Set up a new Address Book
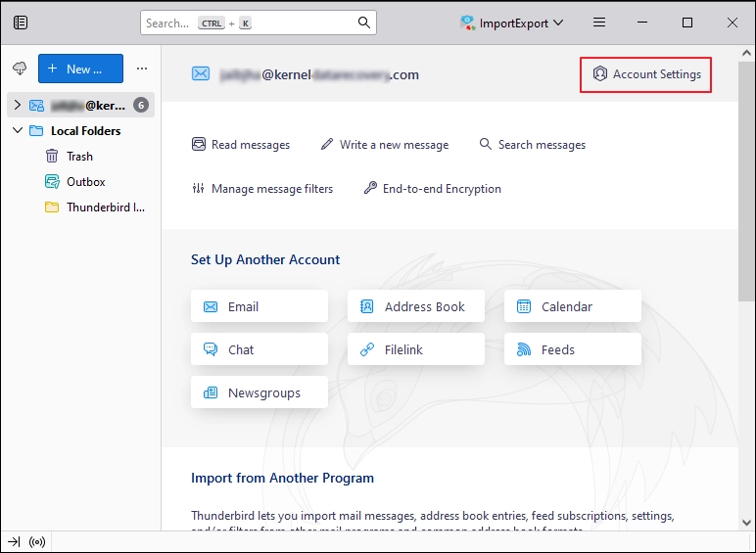 click(x=416, y=306)
